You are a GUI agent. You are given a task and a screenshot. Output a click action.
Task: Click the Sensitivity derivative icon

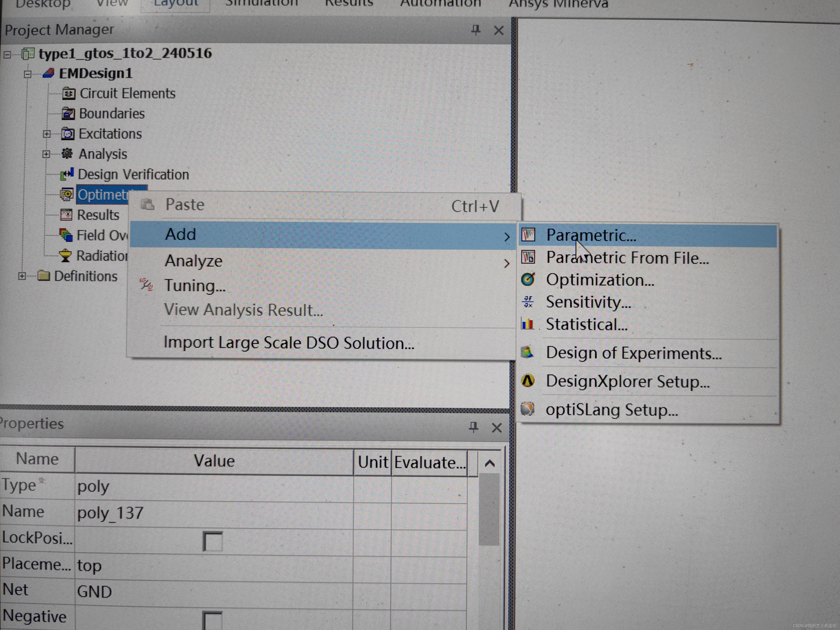[x=528, y=301]
